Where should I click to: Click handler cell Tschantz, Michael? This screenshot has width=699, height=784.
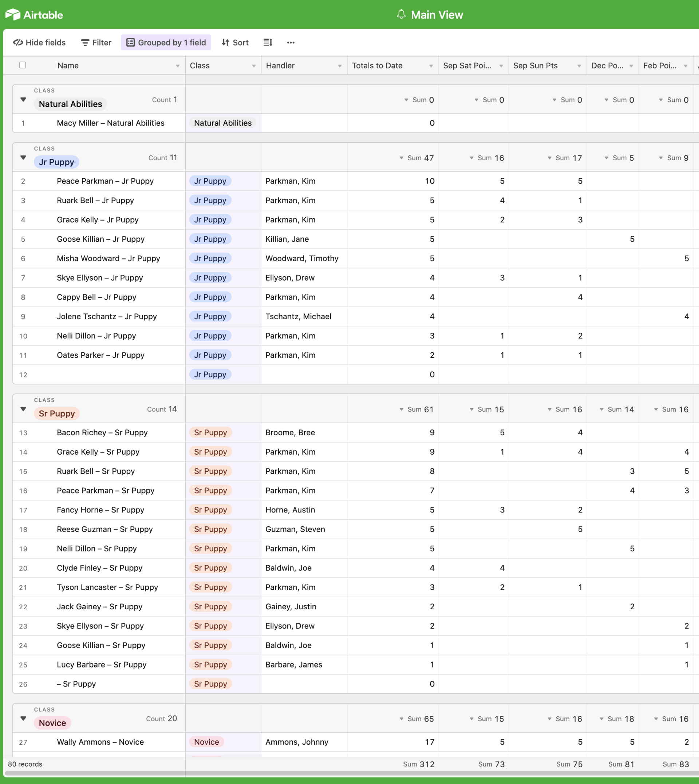point(299,316)
